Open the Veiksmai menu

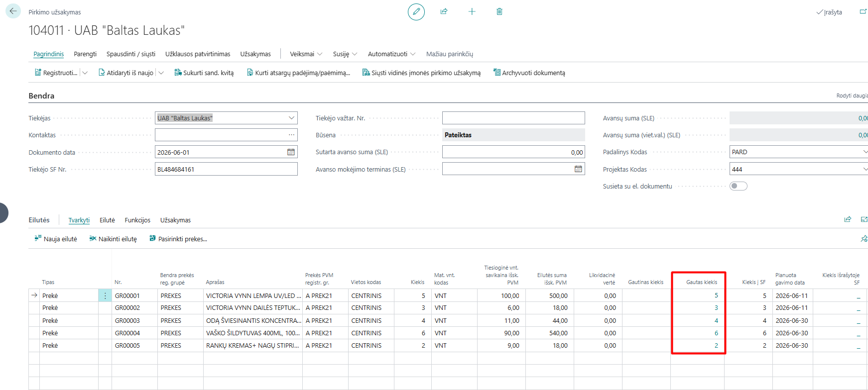306,54
